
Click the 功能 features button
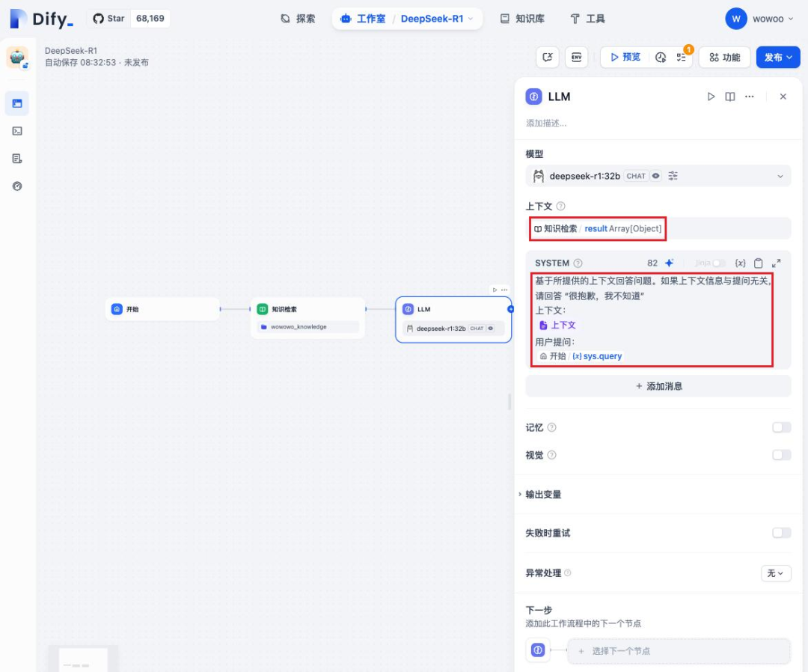point(724,57)
